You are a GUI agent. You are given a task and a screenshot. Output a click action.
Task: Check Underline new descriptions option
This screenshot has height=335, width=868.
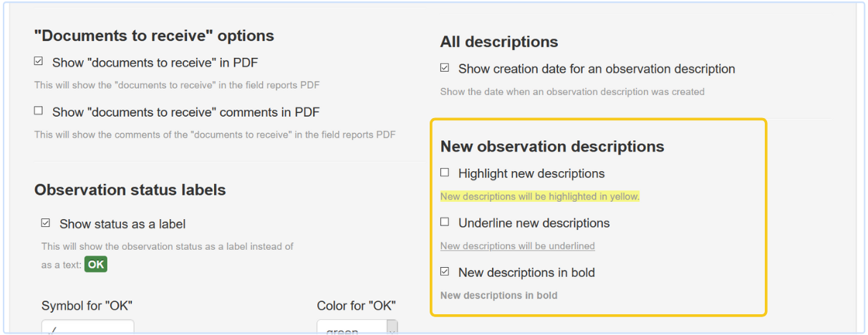pyautogui.click(x=445, y=222)
